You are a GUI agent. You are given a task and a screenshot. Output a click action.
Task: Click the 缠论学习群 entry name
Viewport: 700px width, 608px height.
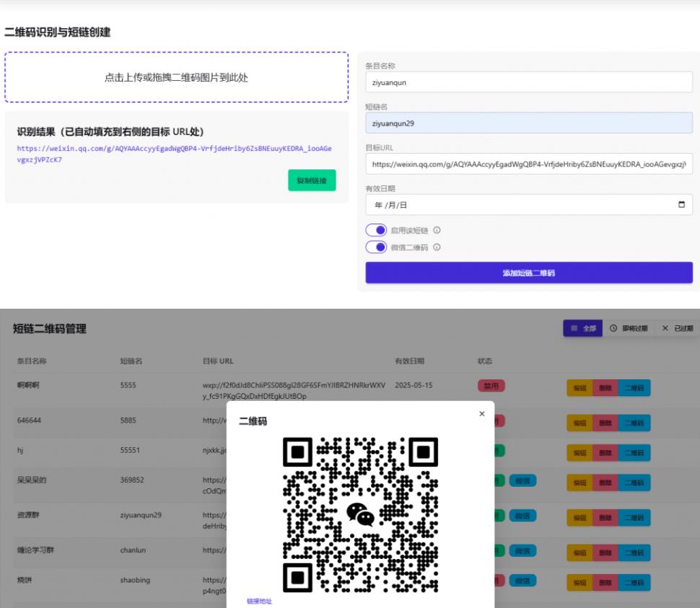[35, 550]
